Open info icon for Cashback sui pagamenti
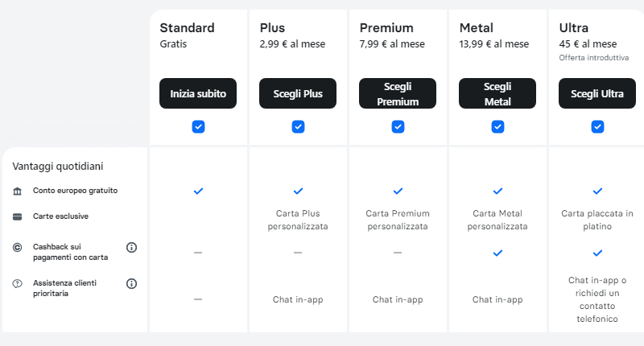Screen dimensions: 644x346 pyautogui.click(x=131, y=248)
